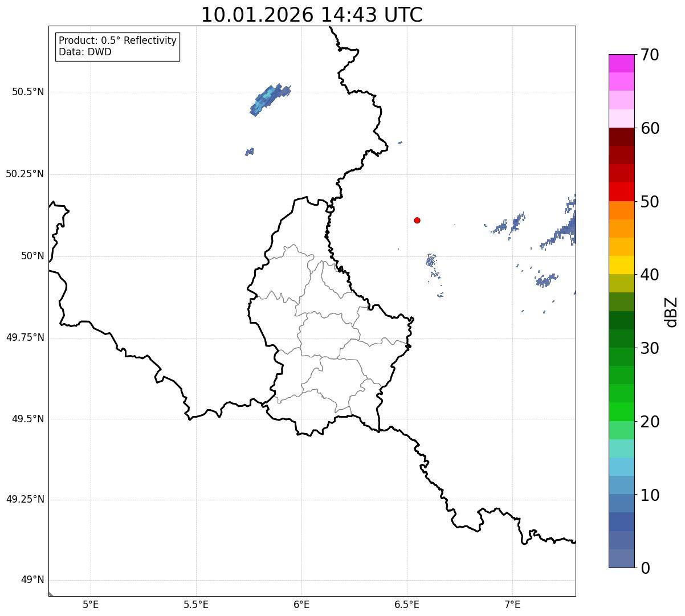Click the small echo near 50.3°N 5.75°E
This screenshot has height=616, width=685.
[x=250, y=152]
